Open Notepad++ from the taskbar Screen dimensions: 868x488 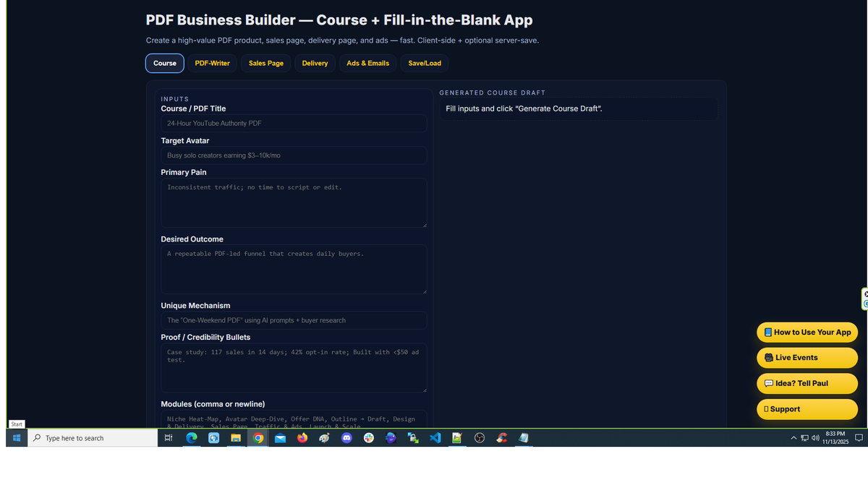[x=457, y=438]
